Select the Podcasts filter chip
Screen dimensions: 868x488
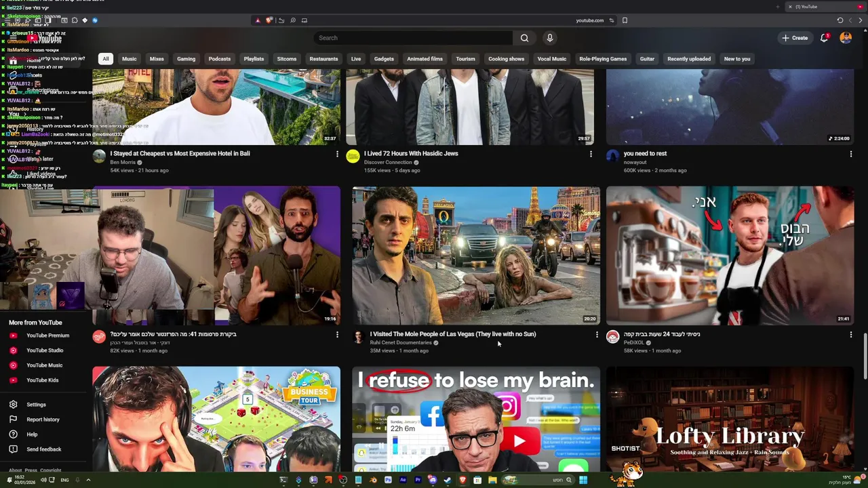[x=219, y=59]
